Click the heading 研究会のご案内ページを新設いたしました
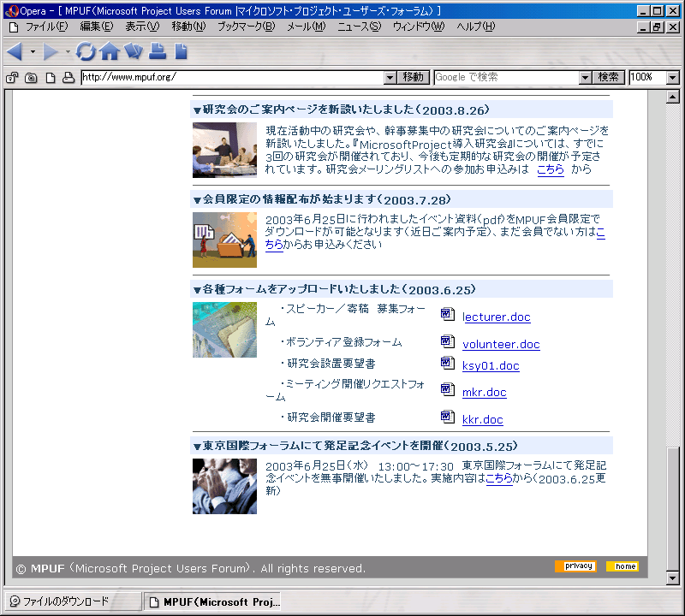The width and height of the screenshot is (685, 616). pos(342,110)
